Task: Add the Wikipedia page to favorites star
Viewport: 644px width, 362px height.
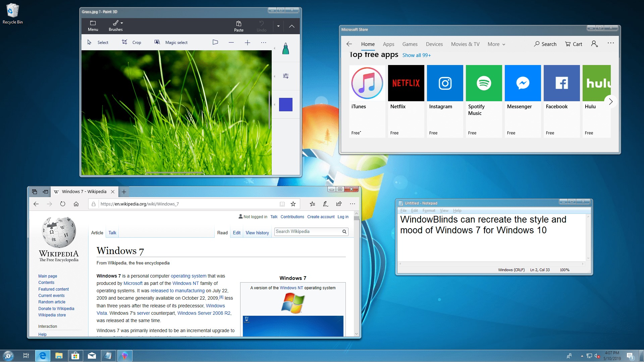Action: [293, 204]
